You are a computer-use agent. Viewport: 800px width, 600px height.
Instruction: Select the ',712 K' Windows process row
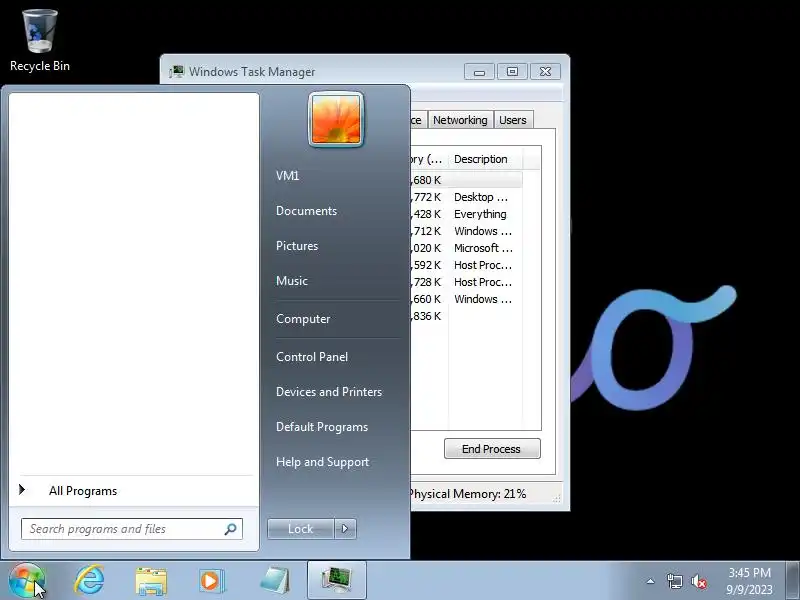click(x=466, y=231)
